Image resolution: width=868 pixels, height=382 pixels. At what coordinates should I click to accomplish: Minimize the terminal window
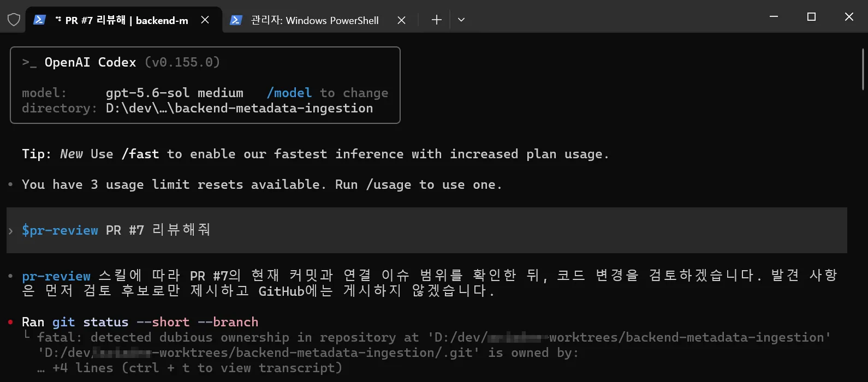tap(774, 17)
